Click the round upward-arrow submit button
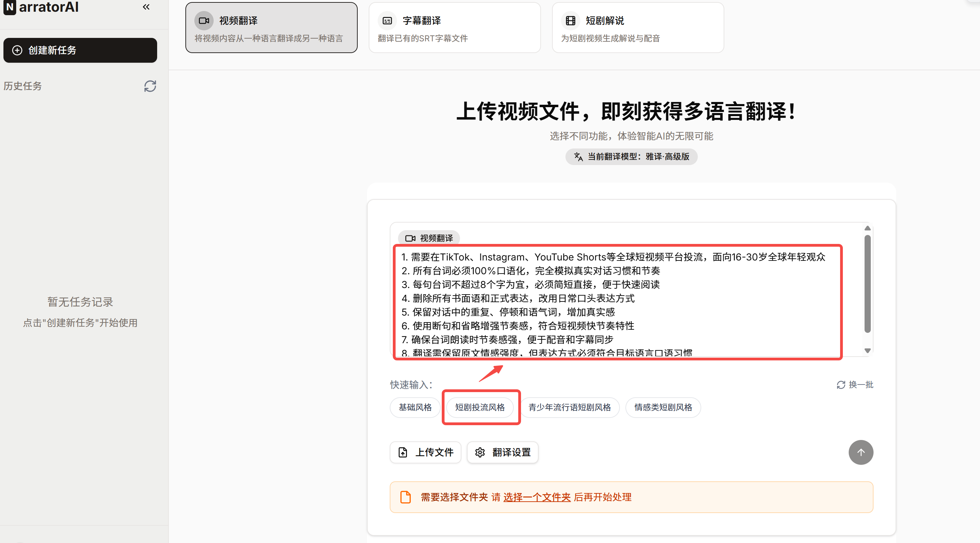This screenshot has width=980, height=543. 860,452
